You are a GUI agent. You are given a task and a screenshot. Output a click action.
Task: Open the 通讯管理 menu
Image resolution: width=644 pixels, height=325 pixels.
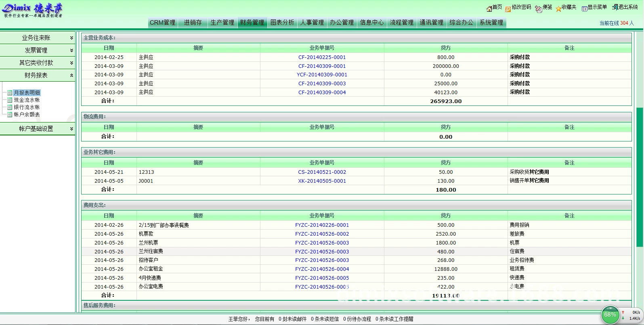click(432, 23)
